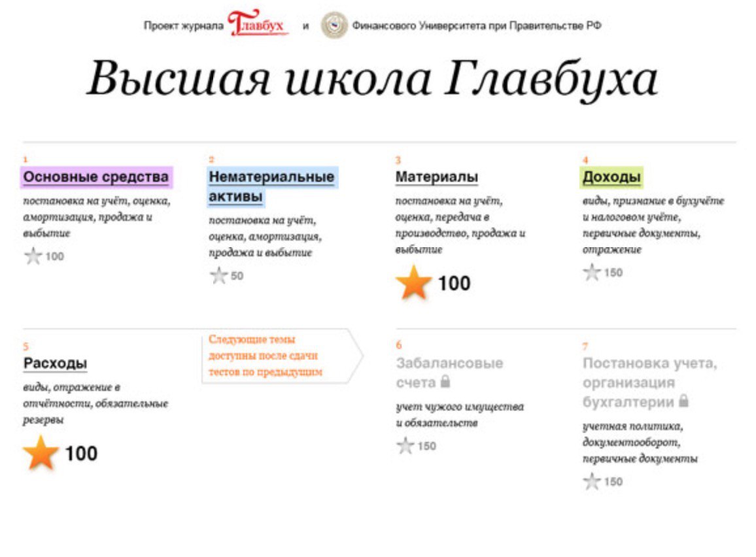Open the Доходы topic
The height and width of the screenshot is (557, 756).
tap(611, 177)
